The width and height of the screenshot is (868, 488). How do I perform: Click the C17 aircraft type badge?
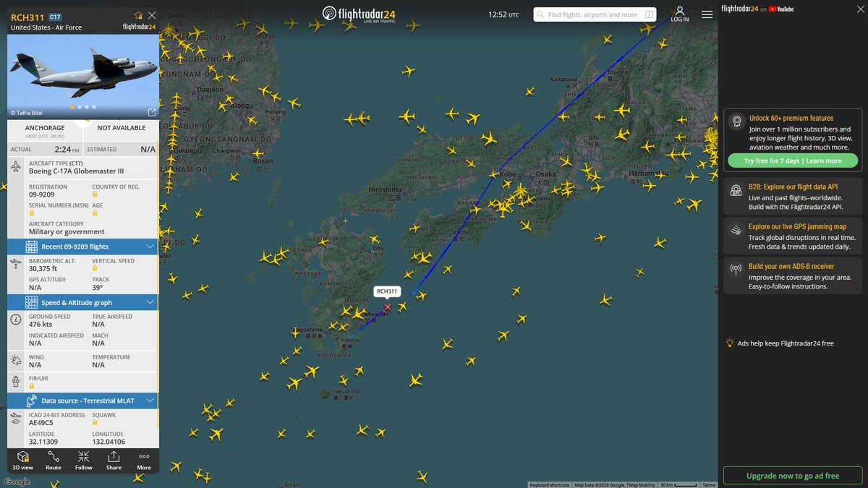55,16
